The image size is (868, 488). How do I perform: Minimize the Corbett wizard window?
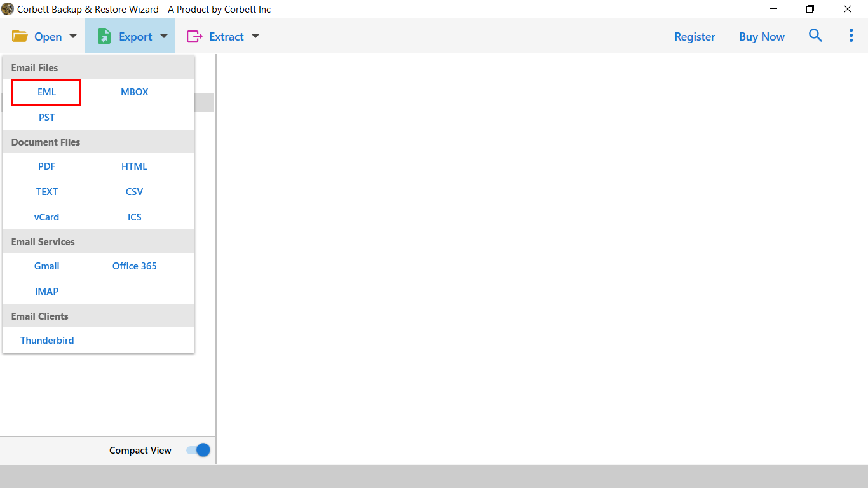click(x=773, y=9)
